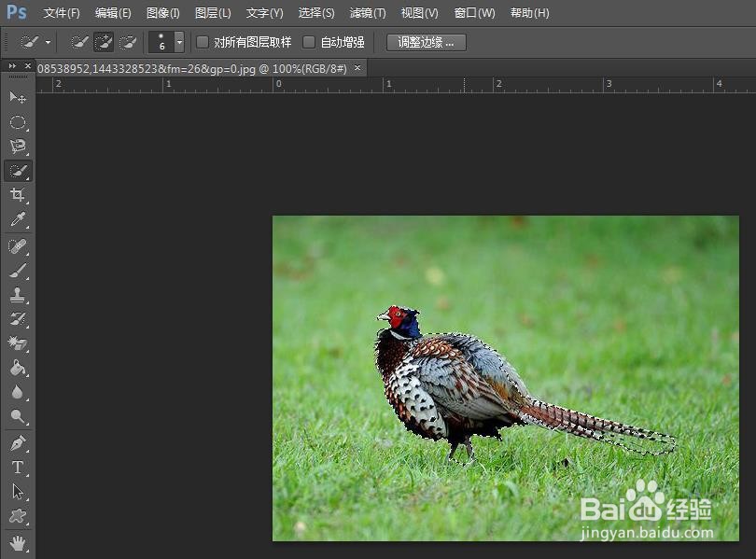Open the 选择(S) menu

(316, 13)
